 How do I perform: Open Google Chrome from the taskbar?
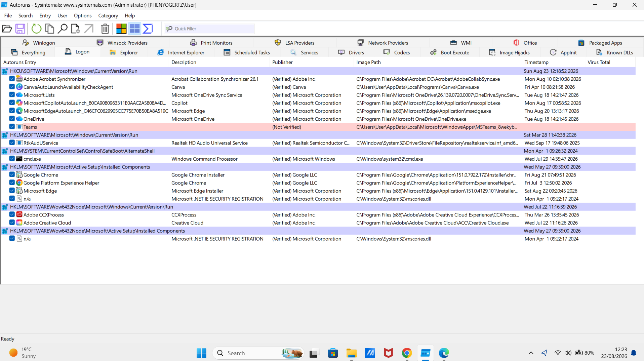click(x=407, y=353)
